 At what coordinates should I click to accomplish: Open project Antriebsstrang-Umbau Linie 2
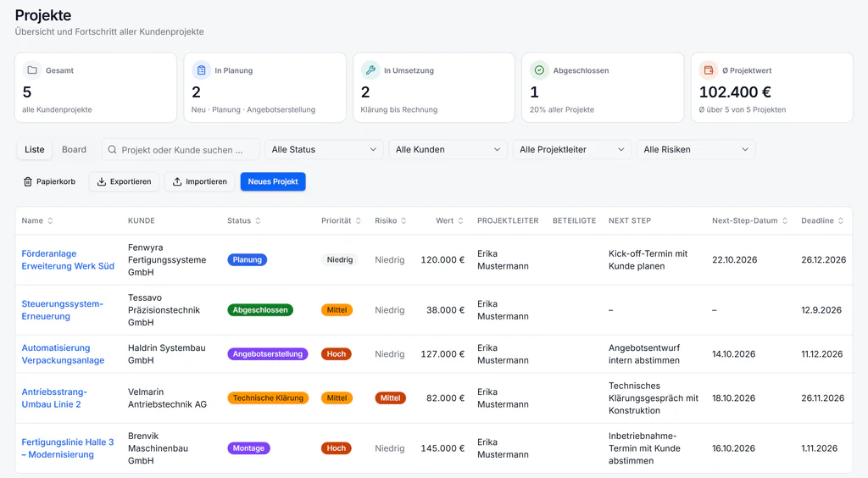point(53,397)
